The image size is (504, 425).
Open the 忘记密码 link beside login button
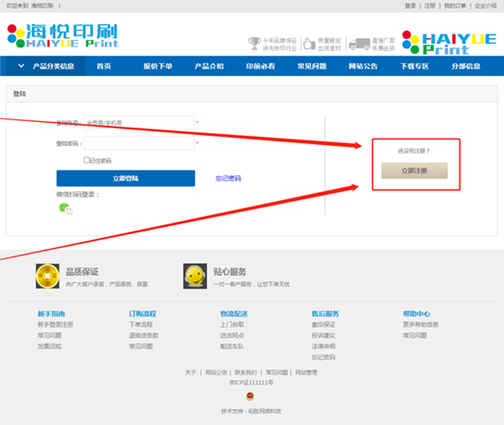click(228, 178)
